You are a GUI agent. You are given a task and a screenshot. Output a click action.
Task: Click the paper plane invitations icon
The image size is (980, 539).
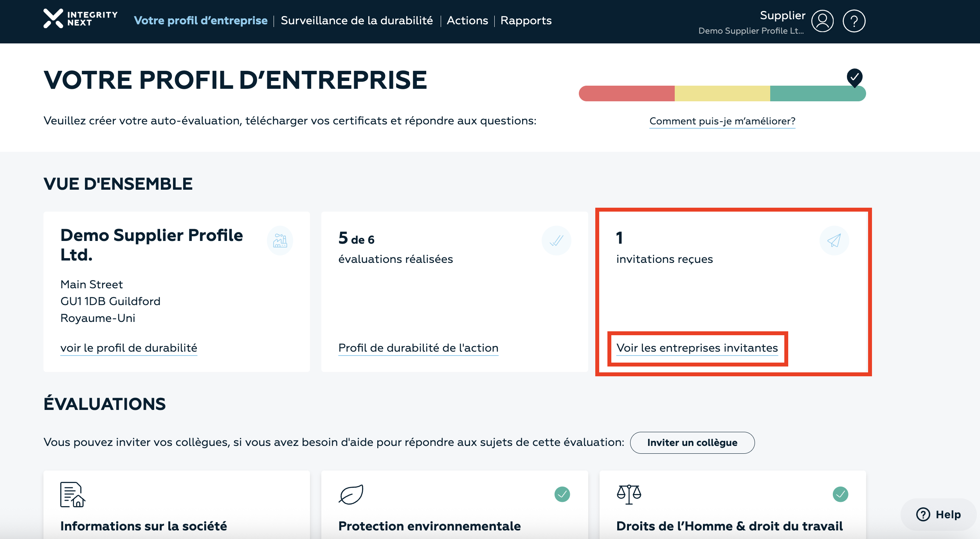point(834,241)
